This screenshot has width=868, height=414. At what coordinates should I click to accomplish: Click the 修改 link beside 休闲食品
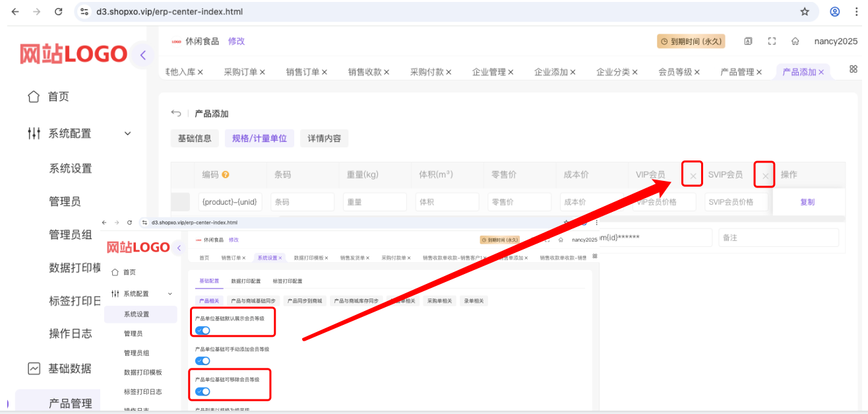(x=236, y=41)
